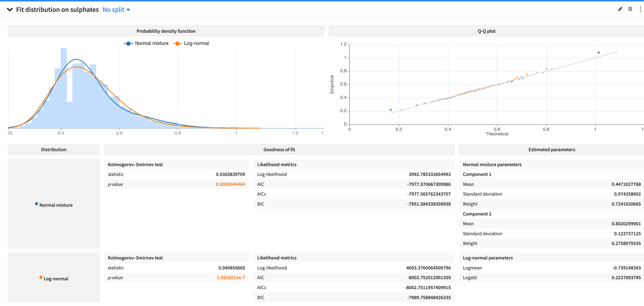
Task: Click the Distribution column header
Action: point(54,149)
